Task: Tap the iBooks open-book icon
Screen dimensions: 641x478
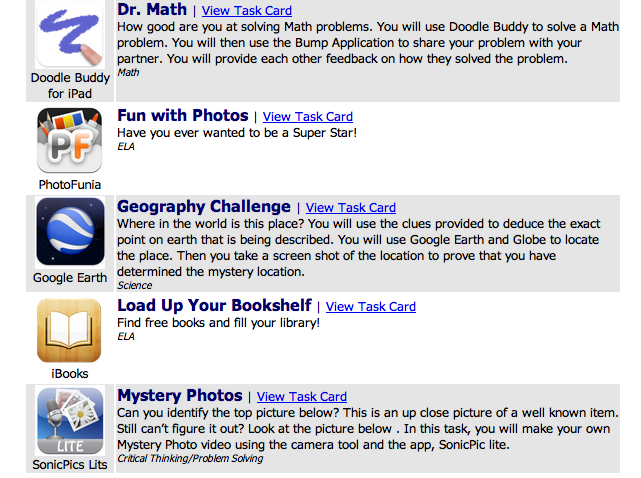Action: 70,331
